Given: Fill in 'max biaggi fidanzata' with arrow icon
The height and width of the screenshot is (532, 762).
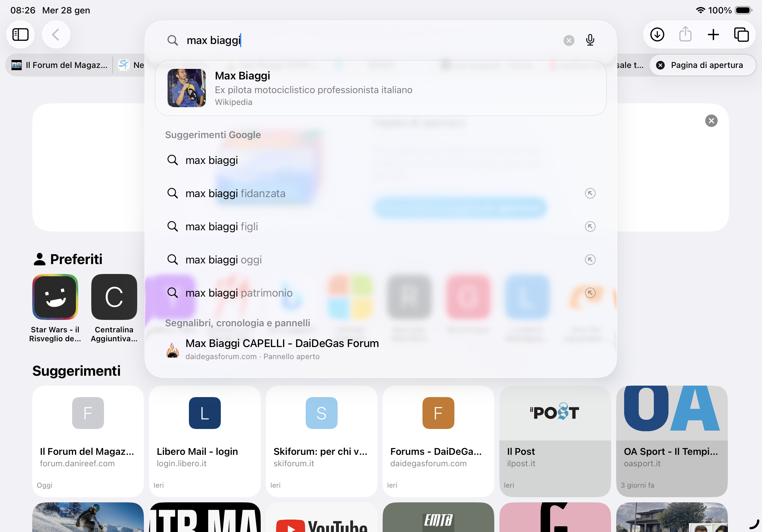Looking at the screenshot, I should click(x=590, y=193).
